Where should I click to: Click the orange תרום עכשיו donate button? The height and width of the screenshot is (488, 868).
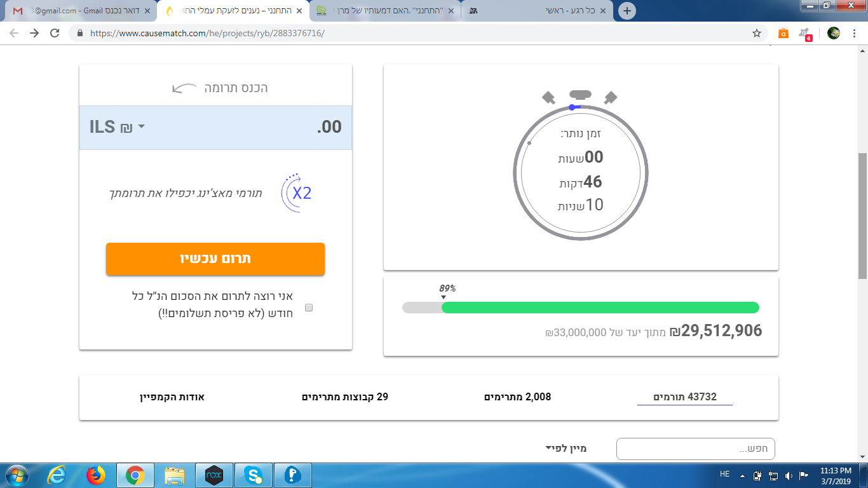click(x=215, y=259)
